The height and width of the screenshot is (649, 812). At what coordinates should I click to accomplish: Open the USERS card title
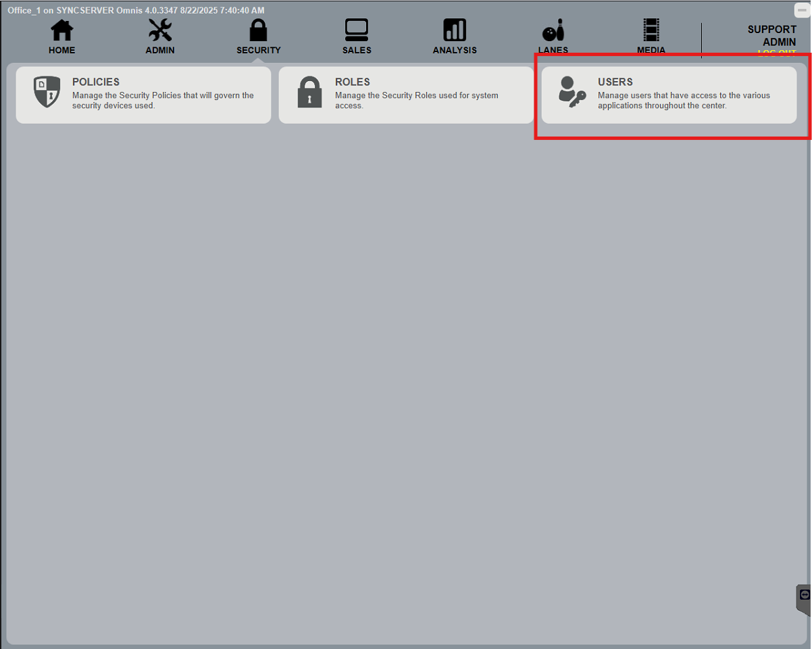[615, 82]
